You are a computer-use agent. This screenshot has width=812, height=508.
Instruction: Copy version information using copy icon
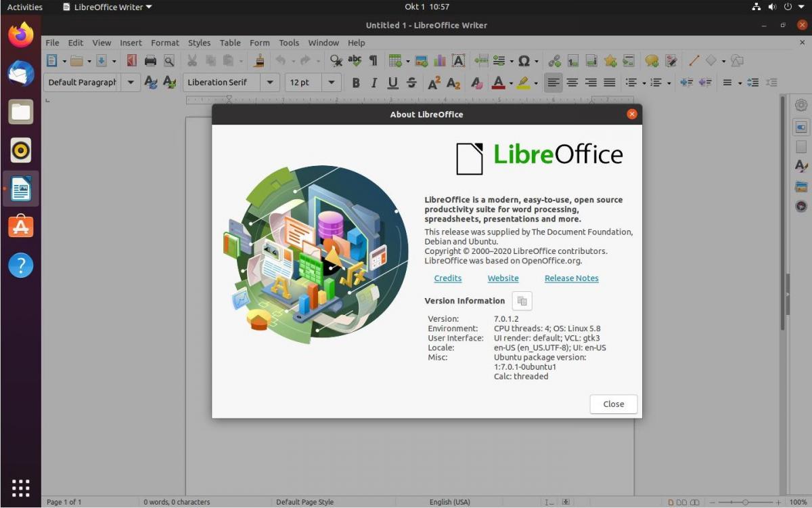click(x=522, y=301)
